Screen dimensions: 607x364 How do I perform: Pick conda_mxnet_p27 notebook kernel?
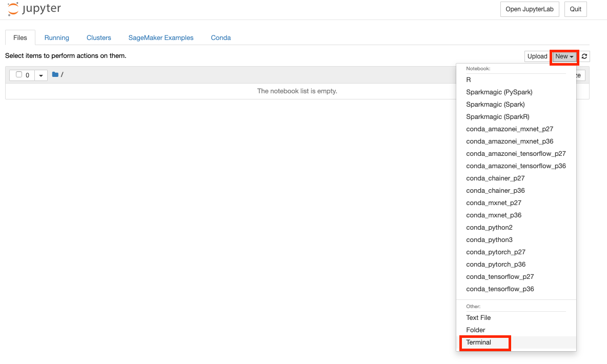(x=516, y=203)
